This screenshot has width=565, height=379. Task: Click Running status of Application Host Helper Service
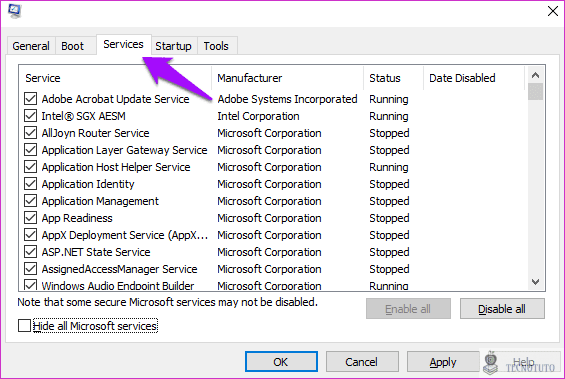point(389,167)
